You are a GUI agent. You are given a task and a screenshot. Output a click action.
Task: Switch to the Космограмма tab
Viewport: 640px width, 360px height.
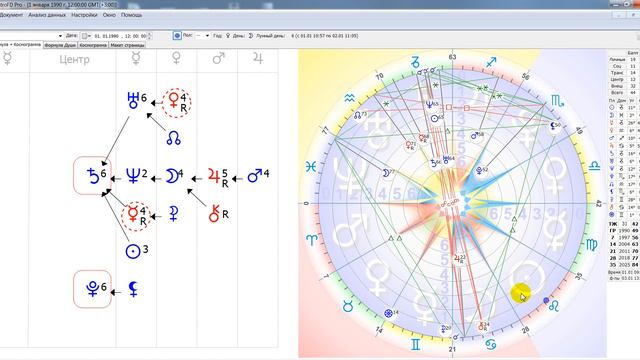[93, 45]
